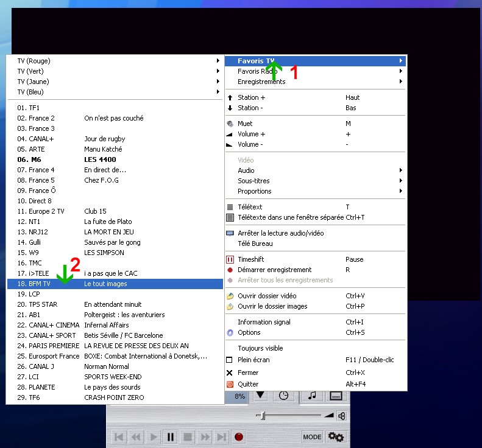Click the skip to next button
482x448 pixels.
tap(222, 437)
